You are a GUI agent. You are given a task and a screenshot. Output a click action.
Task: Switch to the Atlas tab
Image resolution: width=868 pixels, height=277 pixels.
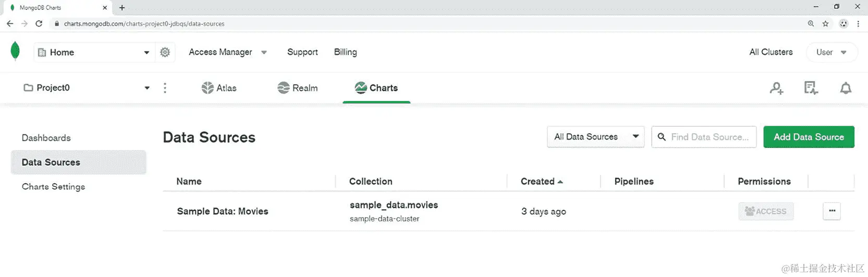[x=219, y=88]
